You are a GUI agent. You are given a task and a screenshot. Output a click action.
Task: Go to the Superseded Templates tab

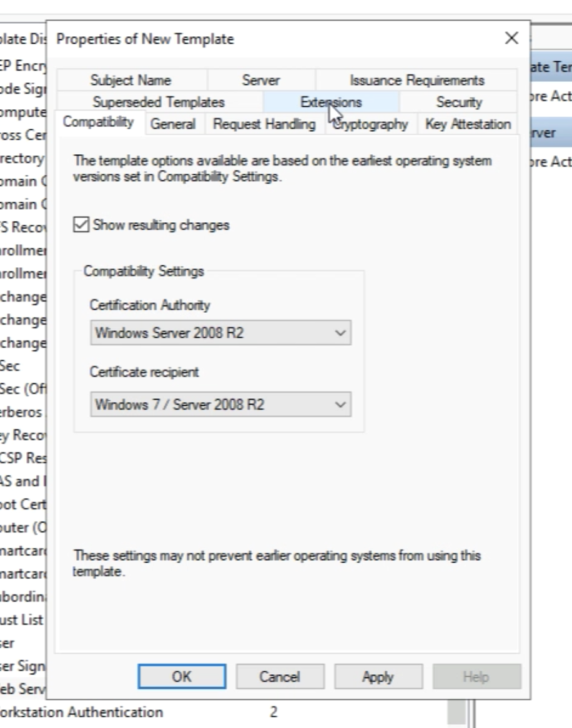(158, 102)
